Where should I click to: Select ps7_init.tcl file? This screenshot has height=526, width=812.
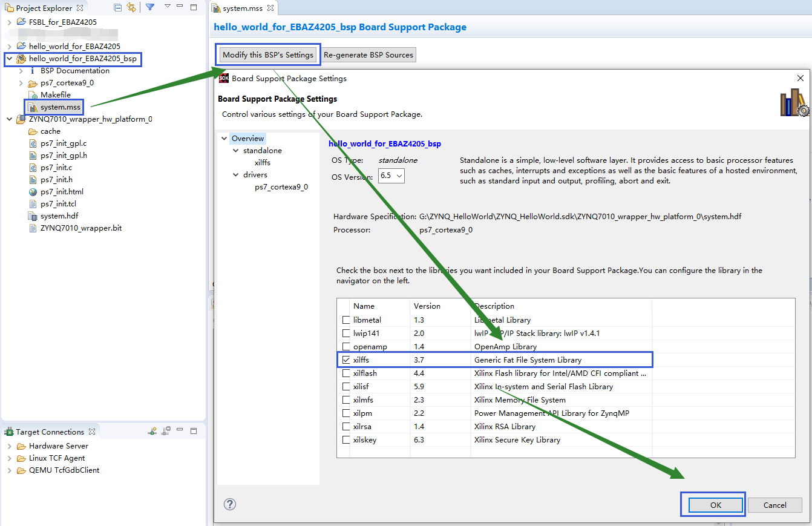coord(58,204)
